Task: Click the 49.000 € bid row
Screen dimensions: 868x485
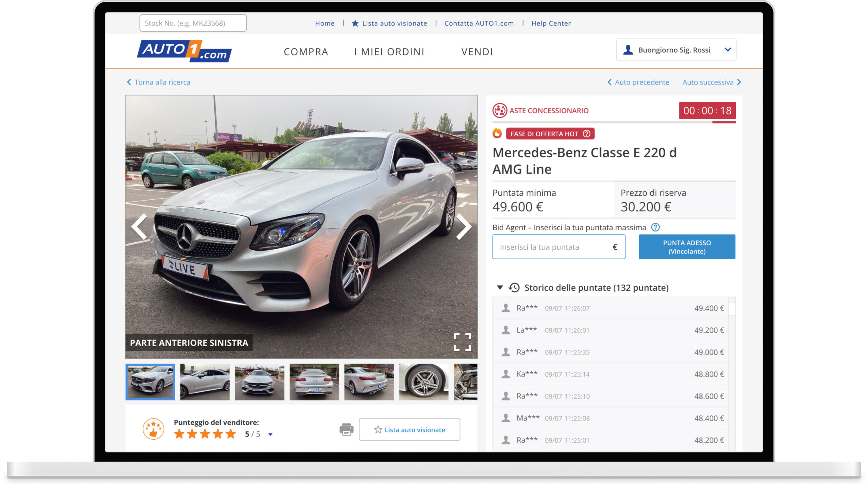Action: click(610, 352)
